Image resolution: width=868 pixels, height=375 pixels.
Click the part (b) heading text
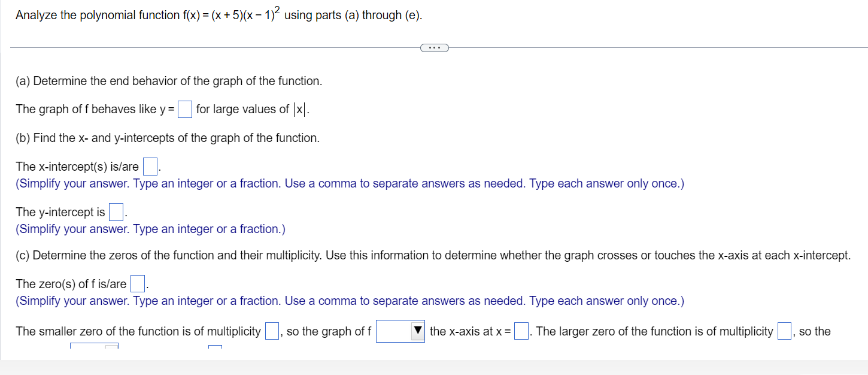168,137
